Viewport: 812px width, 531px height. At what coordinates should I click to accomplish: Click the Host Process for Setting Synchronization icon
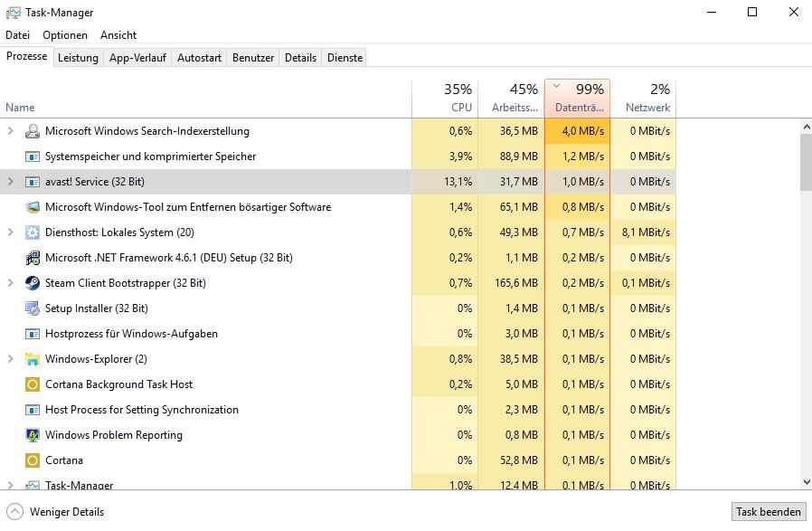(x=33, y=410)
